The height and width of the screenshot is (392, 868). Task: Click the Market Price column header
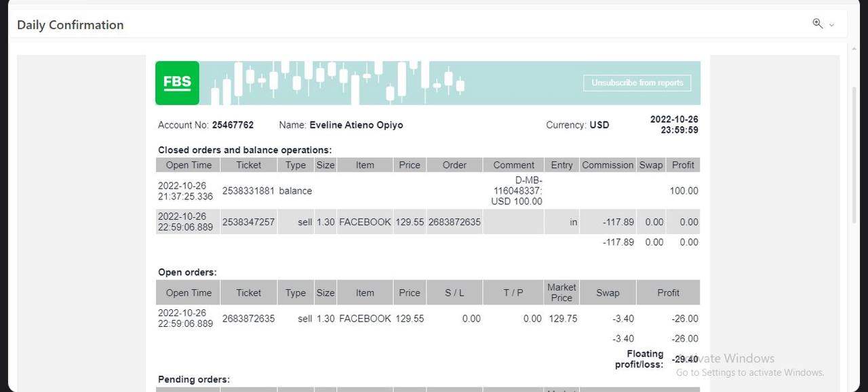[561, 292]
